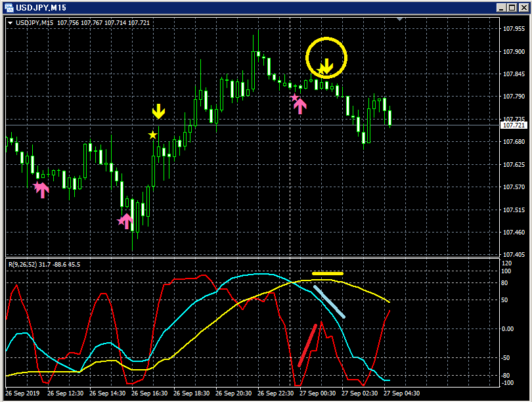Viewport: 532px width, 402px height.
Task: Click the pink up arrow signal near 22:30
Action: click(x=300, y=106)
